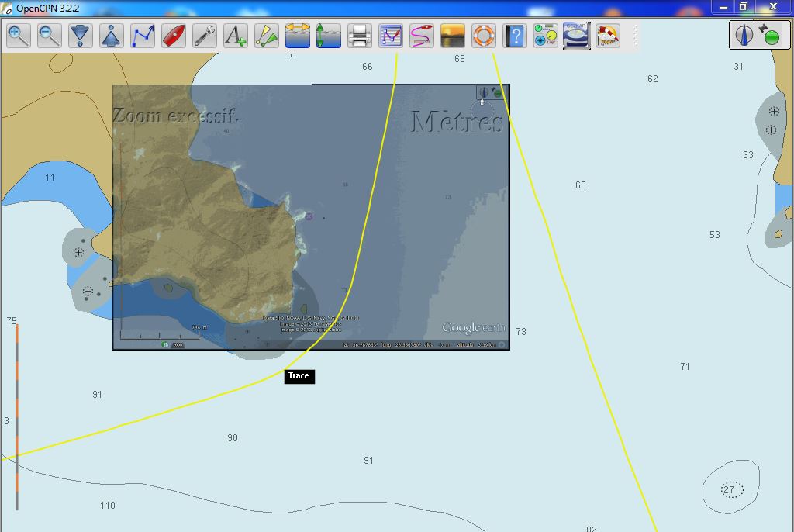The image size is (794, 532).
Task: Click depth sounding 11 in blue shallows
Action: click(x=50, y=178)
